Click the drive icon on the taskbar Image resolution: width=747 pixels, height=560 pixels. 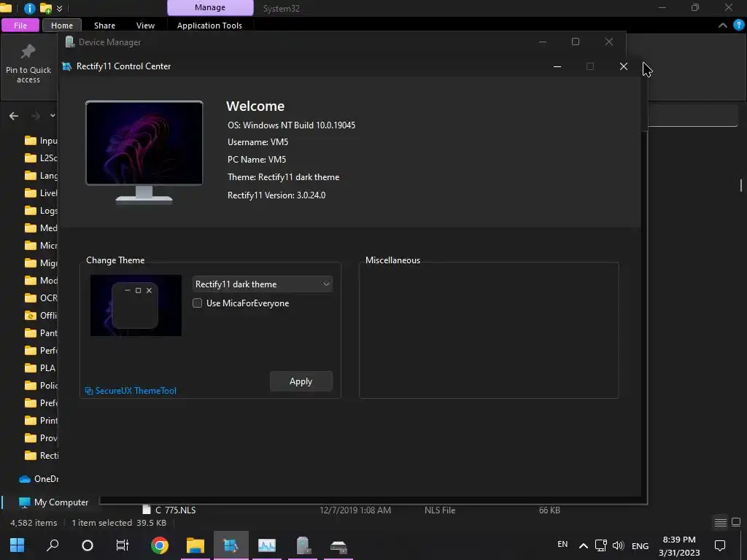(x=338, y=545)
